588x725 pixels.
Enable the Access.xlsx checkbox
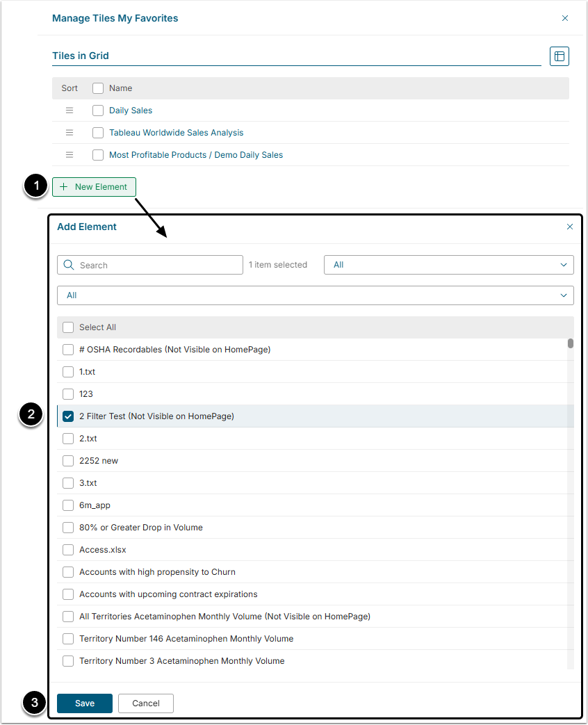68,550
